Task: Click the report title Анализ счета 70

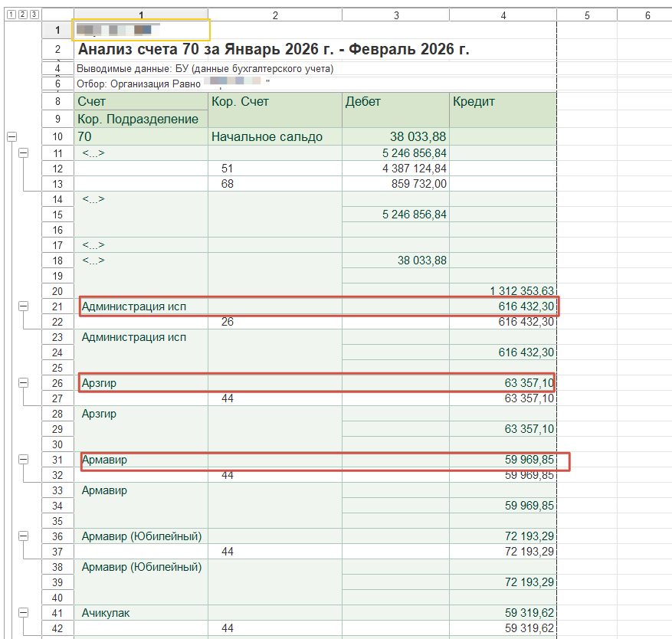Action: pyautogui.click(x=274, y=49)
